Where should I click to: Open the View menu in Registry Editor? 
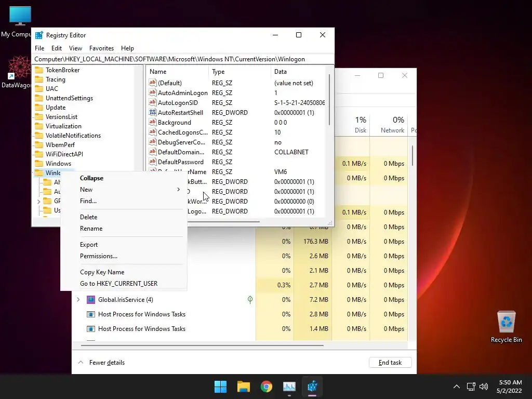coord(75,48)
